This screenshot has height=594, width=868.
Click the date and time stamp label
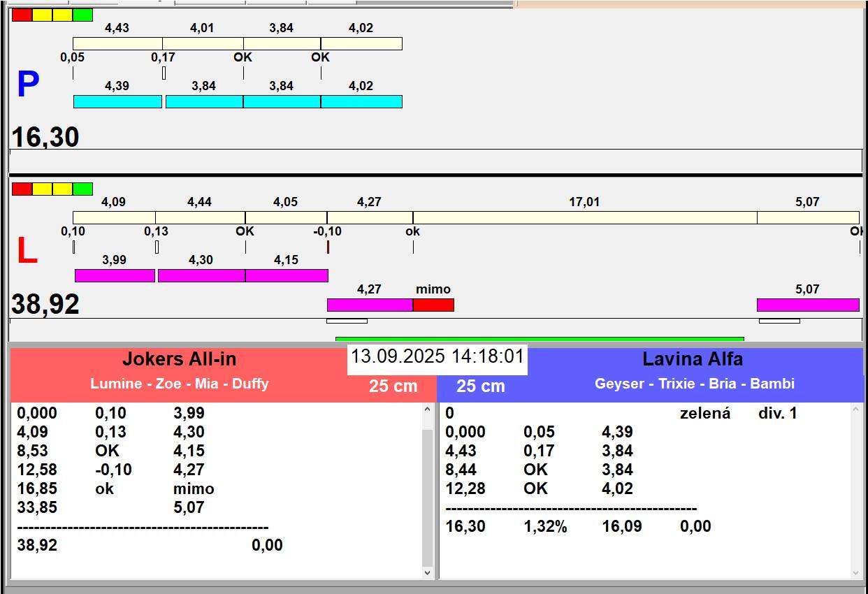point(437,357)
